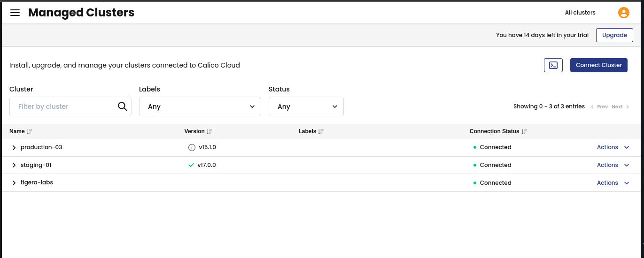Sort the table by Name column
This screenshot has width=644, height=258.
pyautogui.click(x=30, y=132)
